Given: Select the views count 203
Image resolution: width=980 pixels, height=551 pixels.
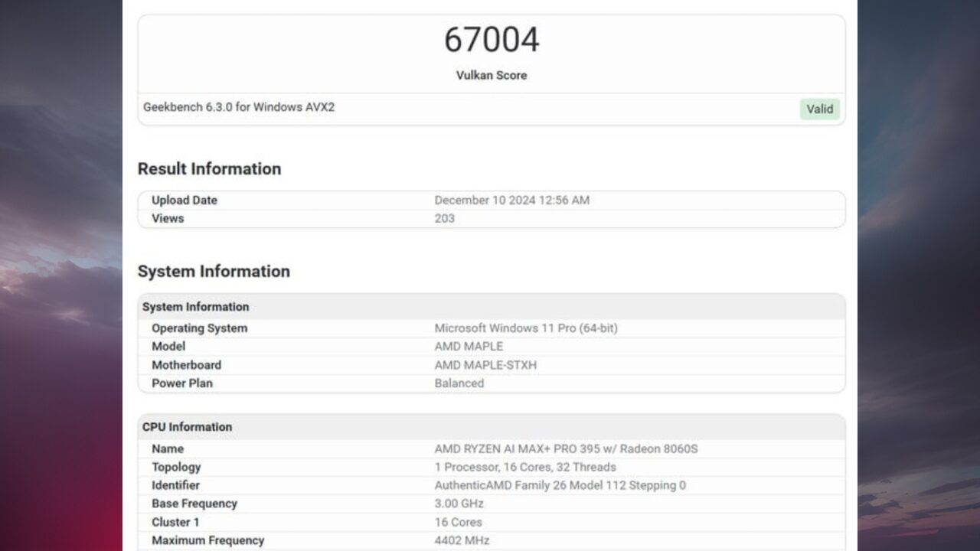Looking at the screenshot, I should (445, 218).
